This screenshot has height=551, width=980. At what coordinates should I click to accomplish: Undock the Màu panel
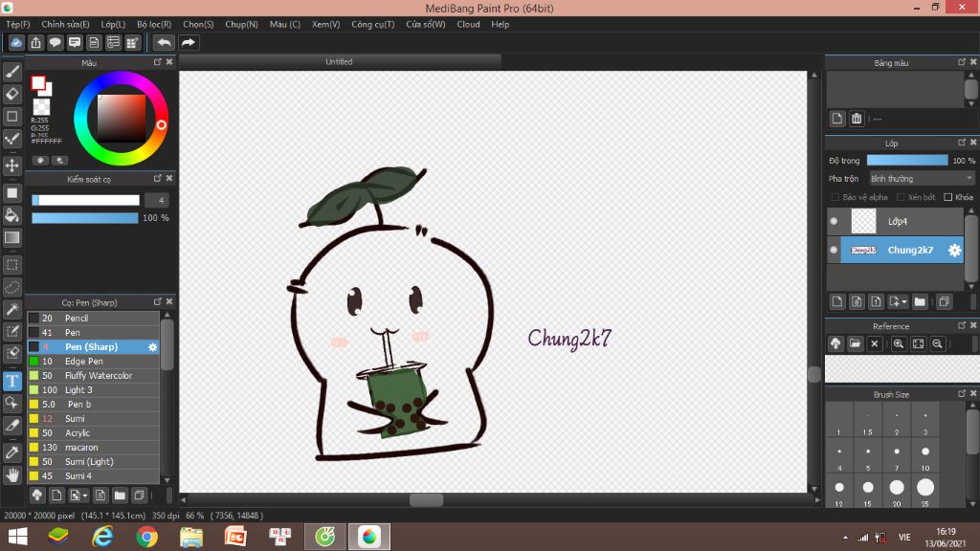158,62
